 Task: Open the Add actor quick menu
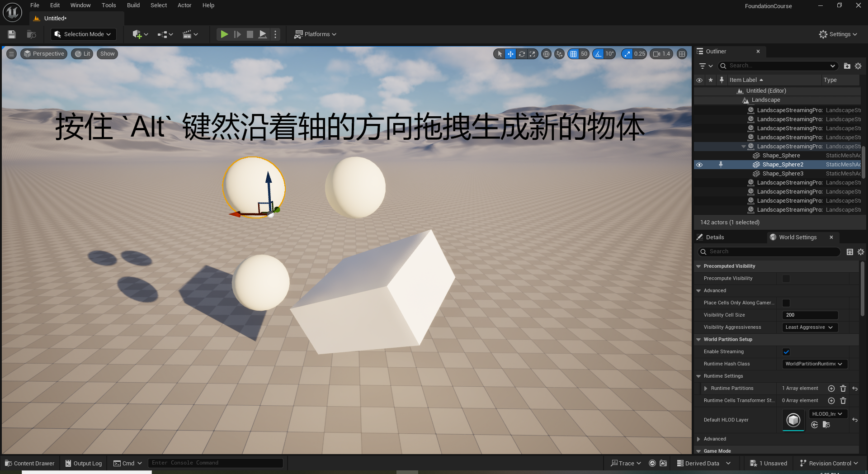click(140, 34)
